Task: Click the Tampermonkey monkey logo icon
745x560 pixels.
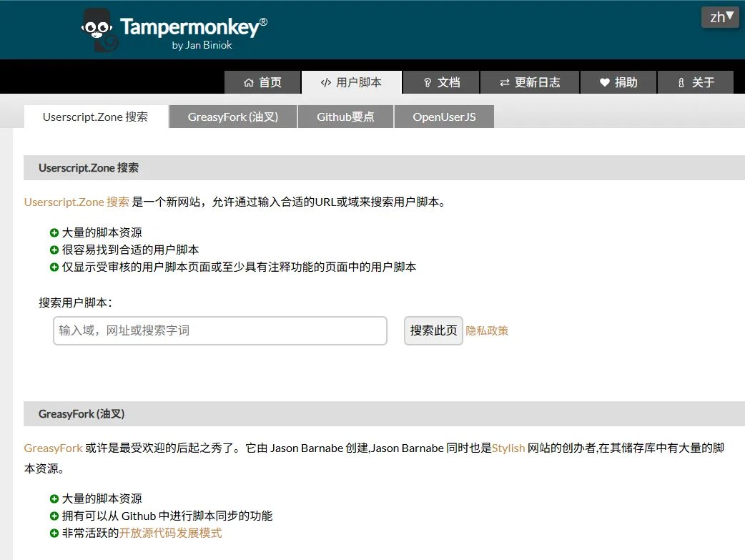Action: [x=99, y=30]
